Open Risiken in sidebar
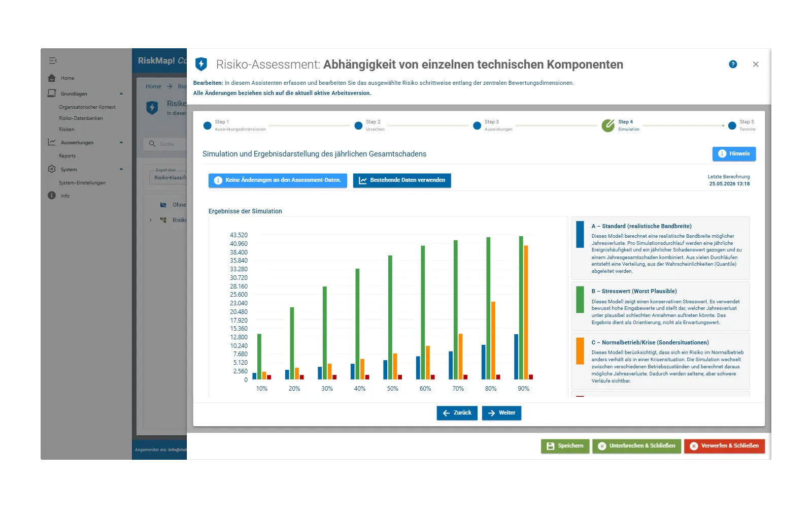The height and width of the screenshot is (508, 812). [66, 130]
